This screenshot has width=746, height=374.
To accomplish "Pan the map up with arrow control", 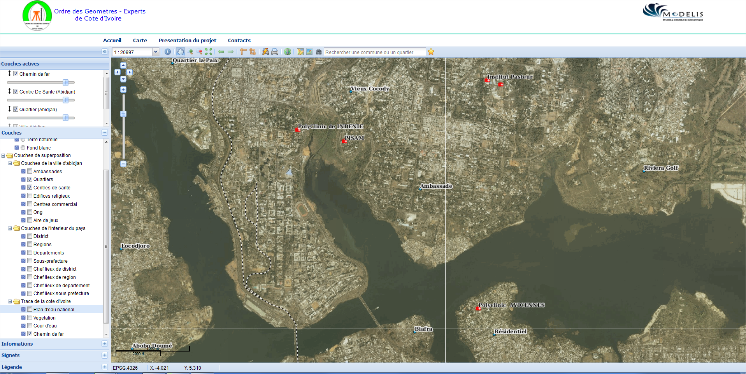I will [123, 66].
